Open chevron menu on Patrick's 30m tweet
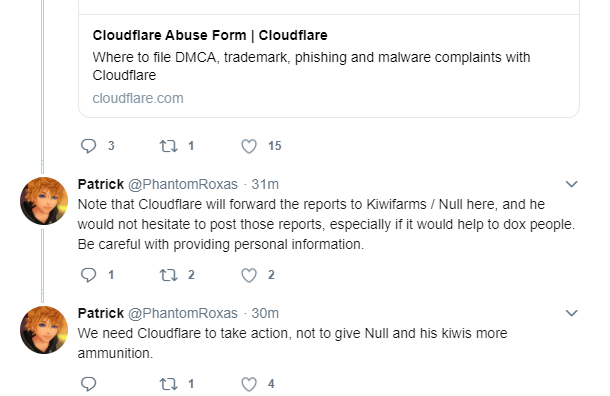Viewport: 610px width, 396px height. [x=571, y=313]
